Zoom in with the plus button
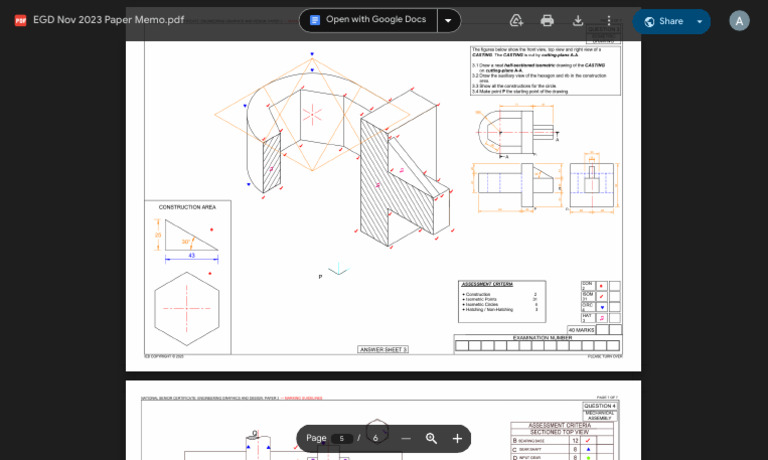Viewport: 768px width, 460px height. click(x=457, y=438)
